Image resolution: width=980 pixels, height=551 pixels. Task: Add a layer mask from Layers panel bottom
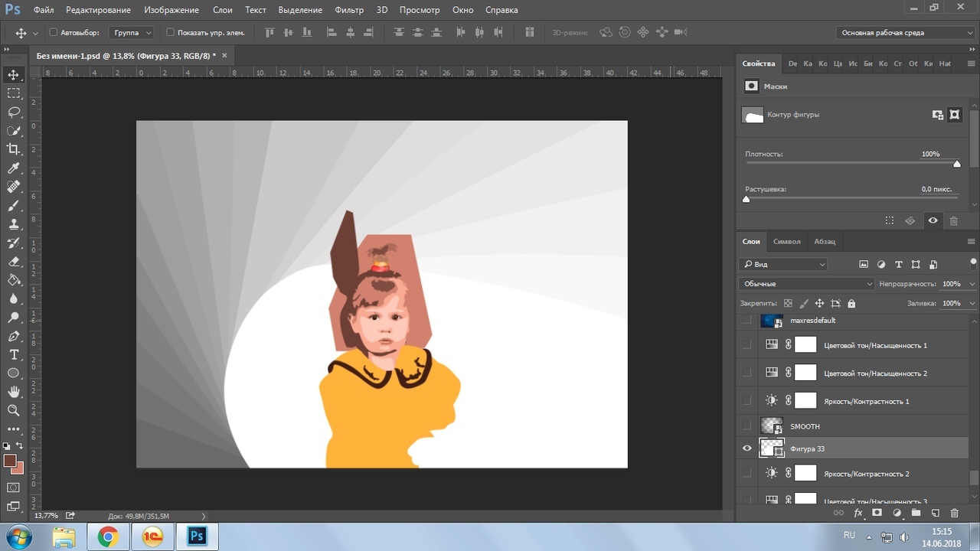tap(877, 513)
